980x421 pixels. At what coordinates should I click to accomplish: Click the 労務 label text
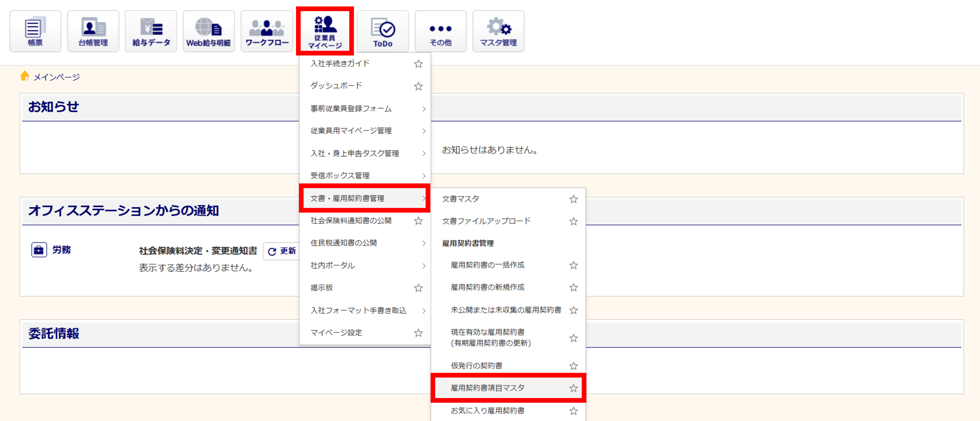click(x=62, y=250)
